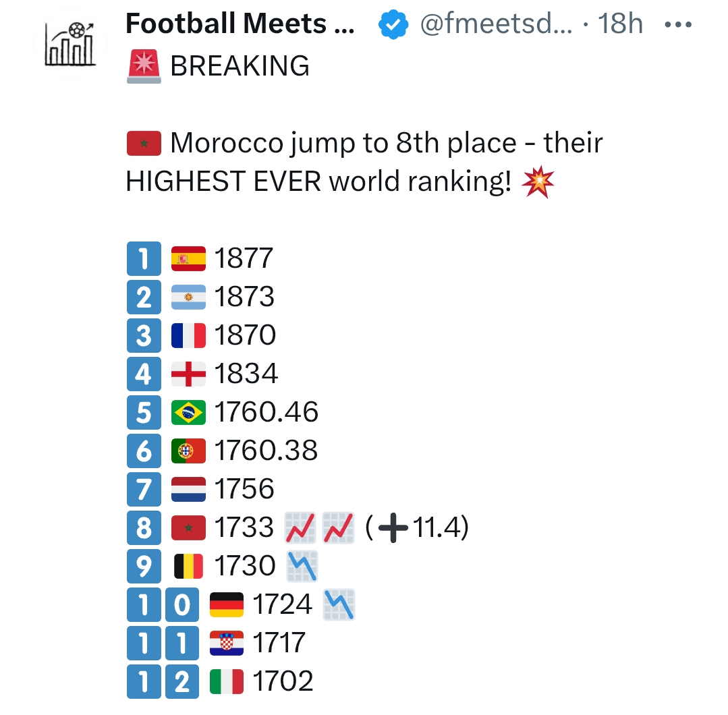Click the red siren emoji beside BREAKING

(143, 66)
